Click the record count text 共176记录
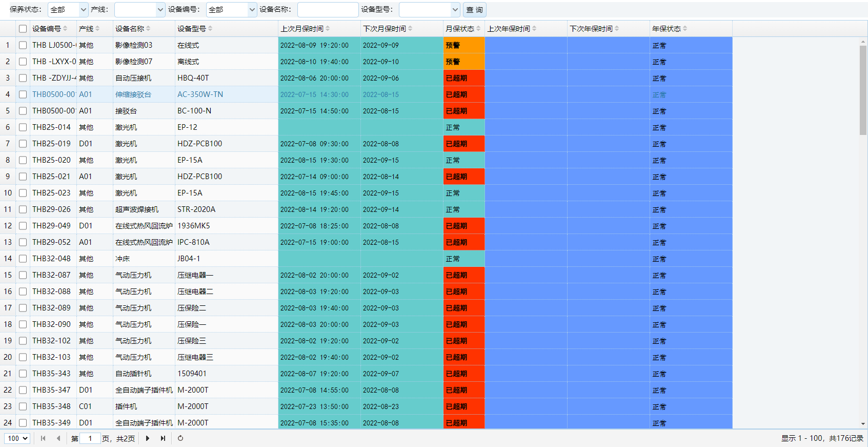 pos(846,438)
